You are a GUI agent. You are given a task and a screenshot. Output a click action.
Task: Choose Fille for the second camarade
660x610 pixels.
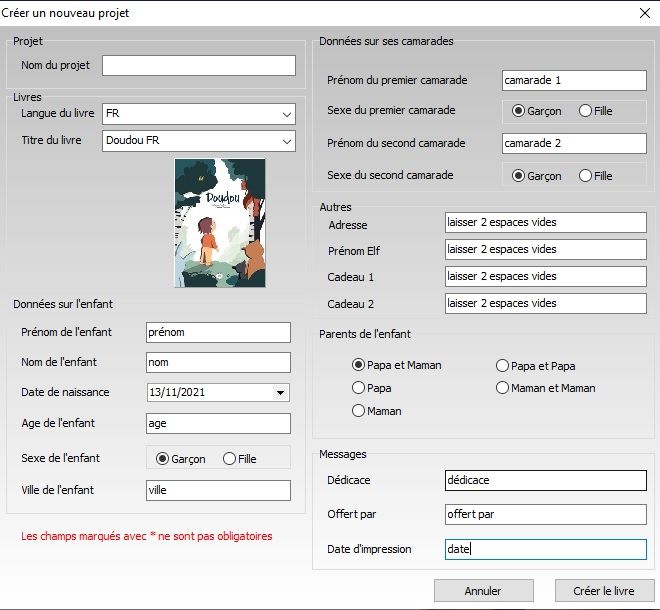pyautogui.click(x=586, y=176)
